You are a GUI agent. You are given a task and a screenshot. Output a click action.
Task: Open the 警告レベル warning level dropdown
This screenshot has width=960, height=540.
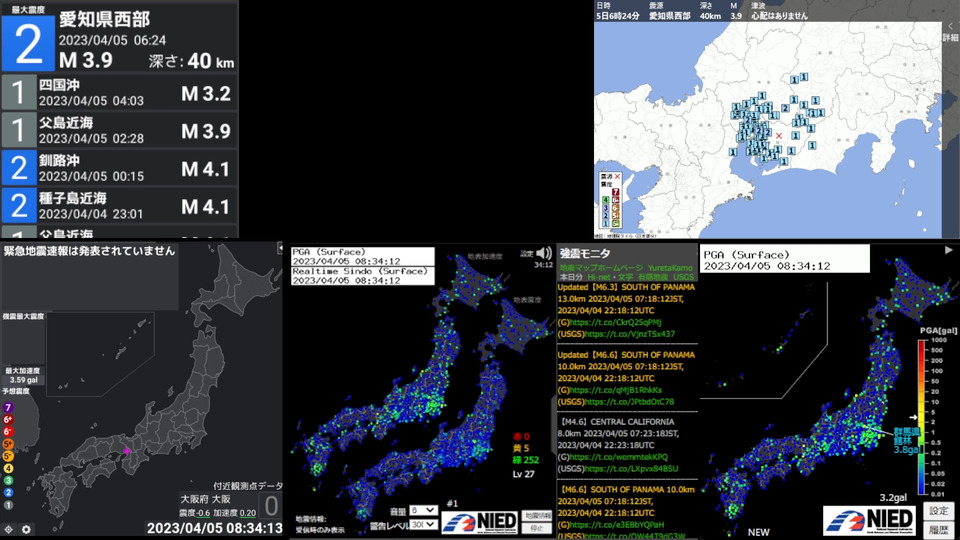point(423,525)
